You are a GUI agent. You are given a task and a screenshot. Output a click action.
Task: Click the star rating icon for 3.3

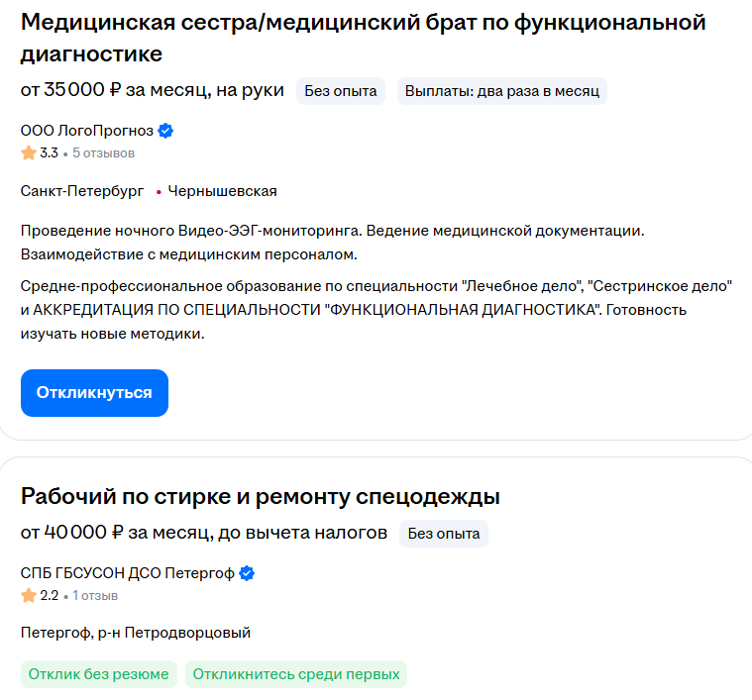point(29,152)
